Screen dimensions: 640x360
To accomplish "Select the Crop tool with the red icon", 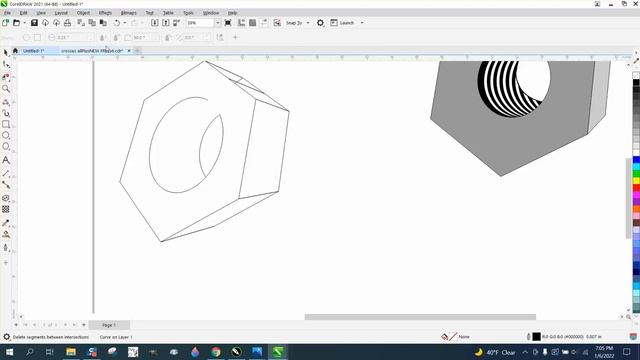I will coord(6,77).
